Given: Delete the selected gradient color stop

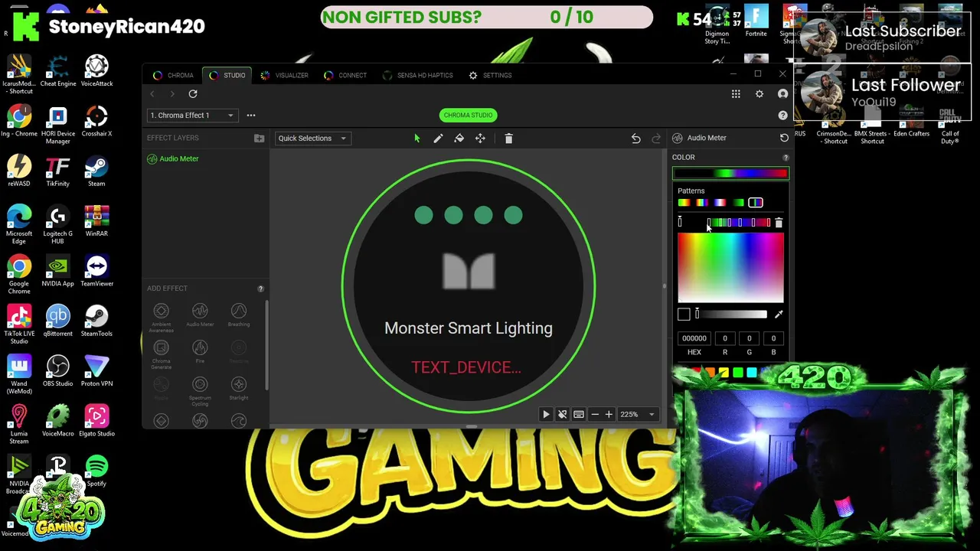Looking at the screenshot, I should (x=779, y=223).
